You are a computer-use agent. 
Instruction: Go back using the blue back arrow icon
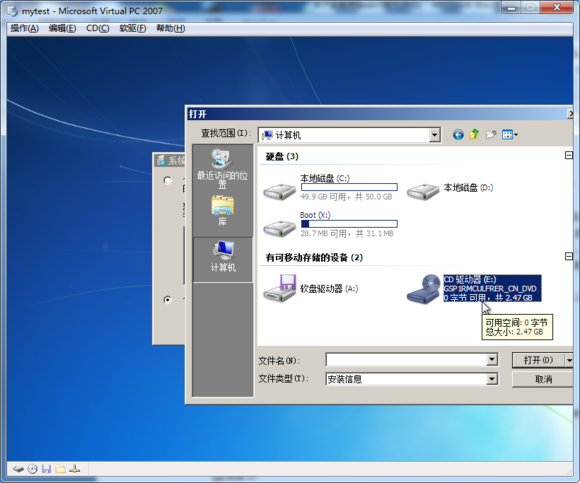[458, 135]
